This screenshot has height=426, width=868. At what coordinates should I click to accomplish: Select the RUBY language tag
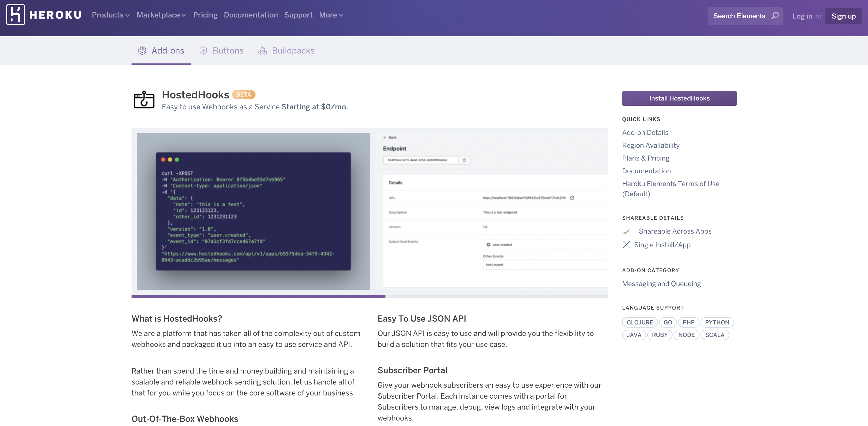[x=659, y=335]
